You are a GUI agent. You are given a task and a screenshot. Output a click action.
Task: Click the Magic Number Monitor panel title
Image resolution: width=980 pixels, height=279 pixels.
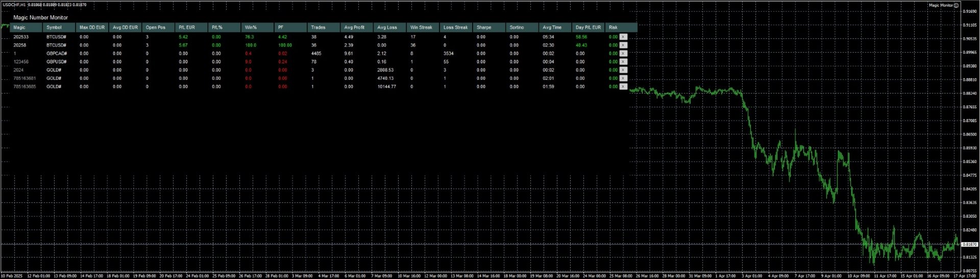coord(40,17)
